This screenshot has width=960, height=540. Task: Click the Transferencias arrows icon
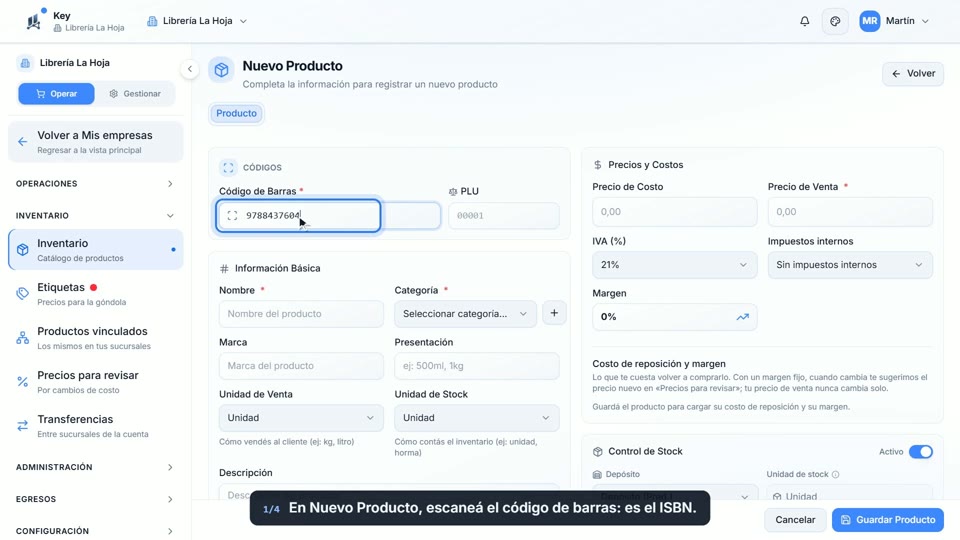point(23,426)
